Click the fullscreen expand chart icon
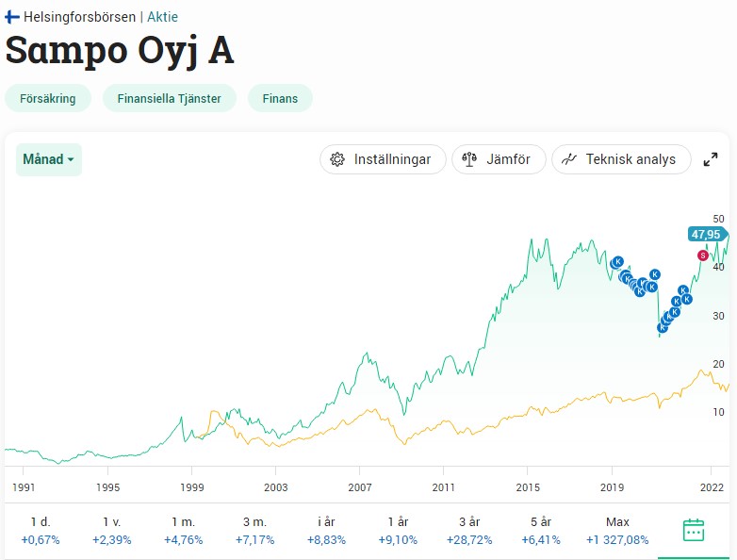 click(x=711, y=159)
